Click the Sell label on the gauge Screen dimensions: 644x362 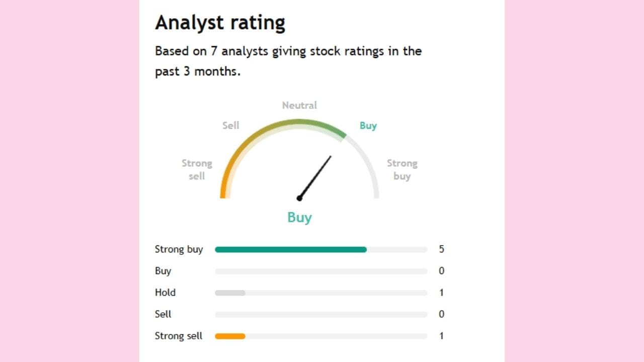(231, 126)
